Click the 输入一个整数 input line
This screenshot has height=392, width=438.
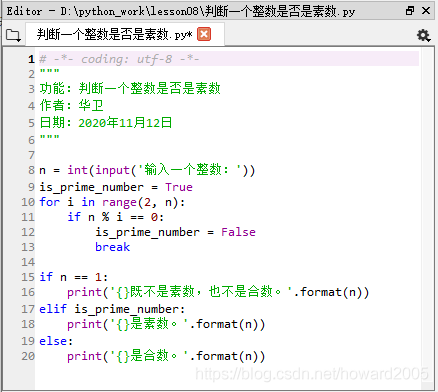pyautogui.click(x=147, y=170)
